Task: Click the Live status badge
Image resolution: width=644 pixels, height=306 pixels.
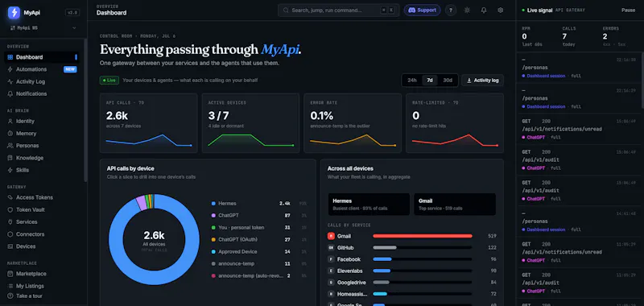Action: click(109, 80)
